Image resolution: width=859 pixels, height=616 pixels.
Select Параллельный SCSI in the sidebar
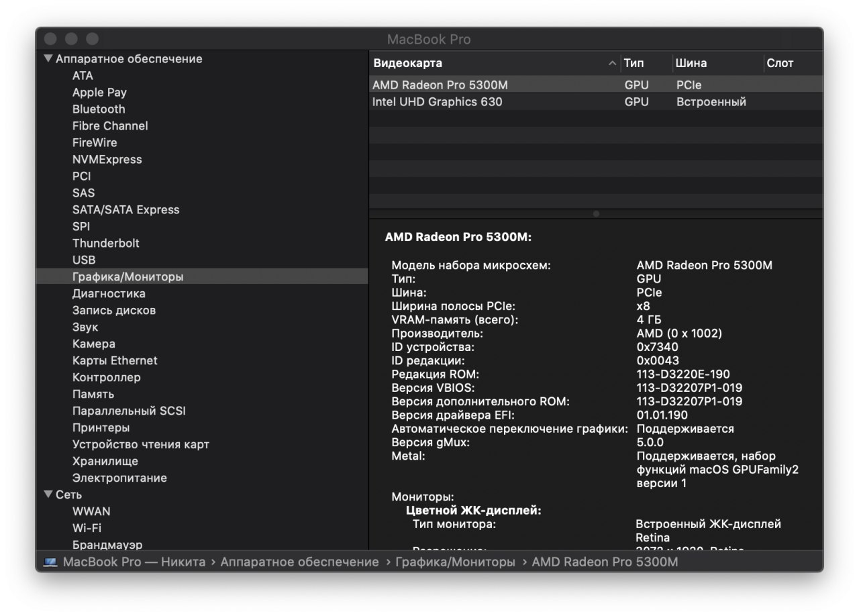pos(129,411)
